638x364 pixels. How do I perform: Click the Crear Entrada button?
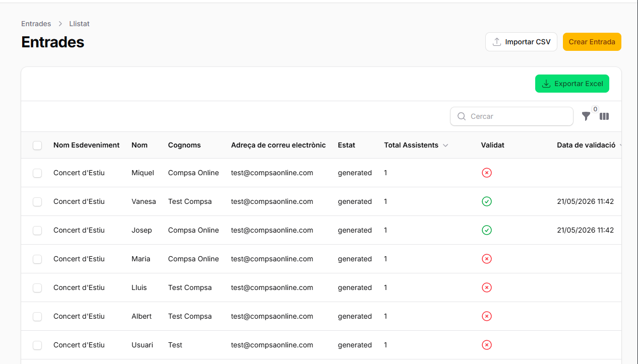point(592,42)
